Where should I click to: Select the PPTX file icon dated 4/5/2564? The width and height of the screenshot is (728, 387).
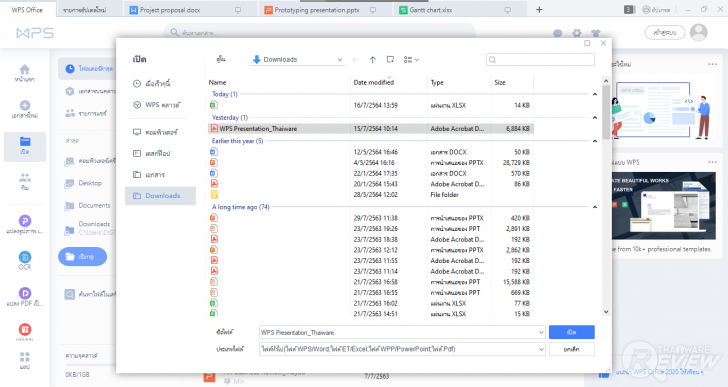[x=213, y=162]
